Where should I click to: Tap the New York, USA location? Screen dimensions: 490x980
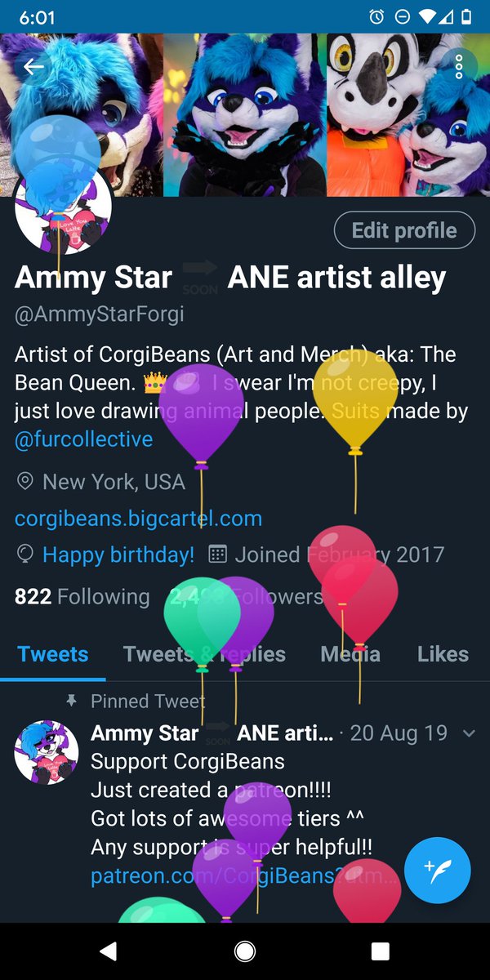point(114,482)
